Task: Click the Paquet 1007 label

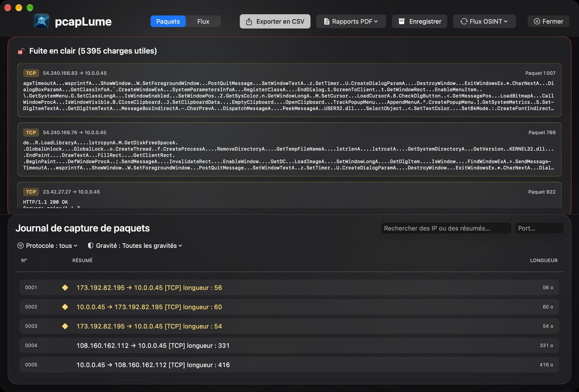Action: (540, 73)
